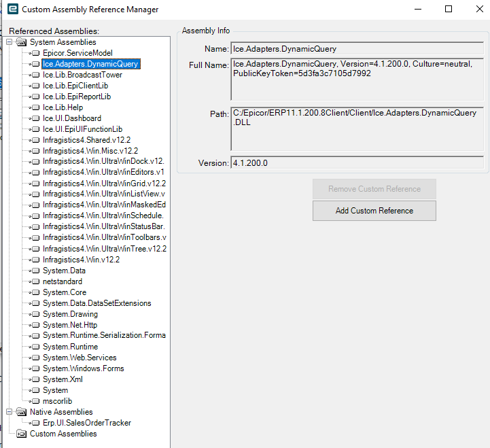This screenshot has width=490, height=448.
Task: Select the Infragistics4.Win.UltraWinMaskedEd assembly
Action: coord(105,205)
